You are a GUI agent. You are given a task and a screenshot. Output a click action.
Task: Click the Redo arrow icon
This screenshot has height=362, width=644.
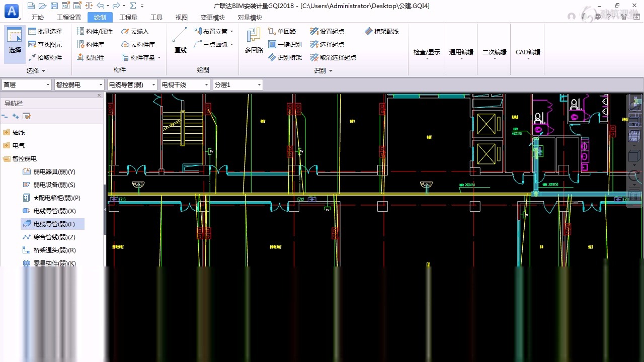116,6
